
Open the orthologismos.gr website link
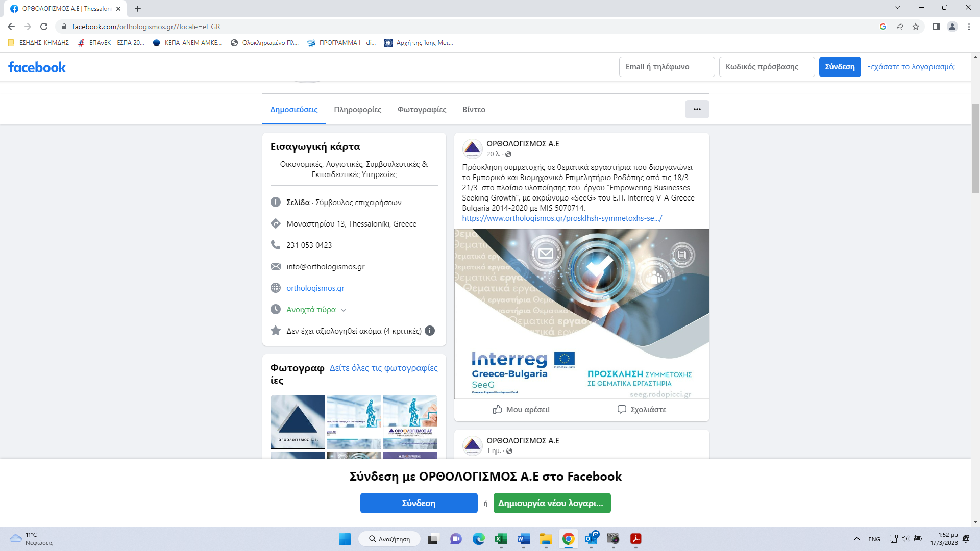coord(315,288)
